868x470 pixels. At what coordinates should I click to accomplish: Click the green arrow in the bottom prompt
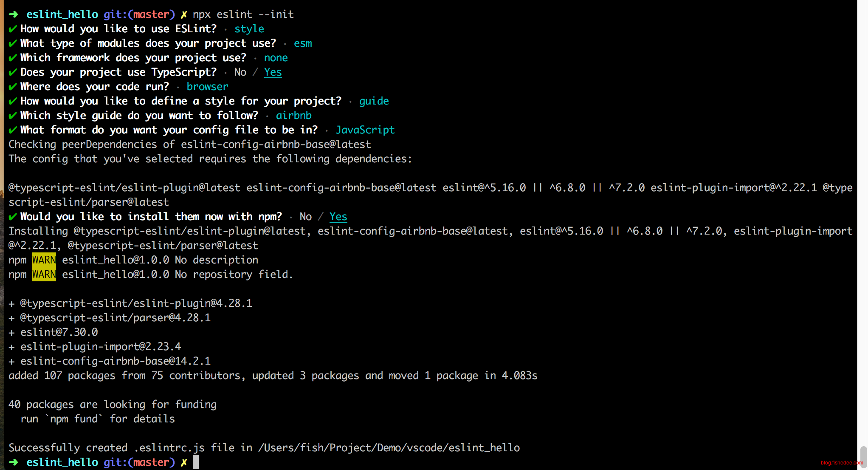[14, 462]
